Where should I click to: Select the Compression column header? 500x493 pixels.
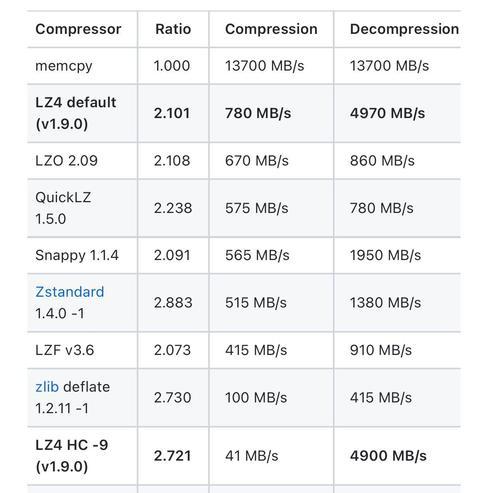coord(271,29)
